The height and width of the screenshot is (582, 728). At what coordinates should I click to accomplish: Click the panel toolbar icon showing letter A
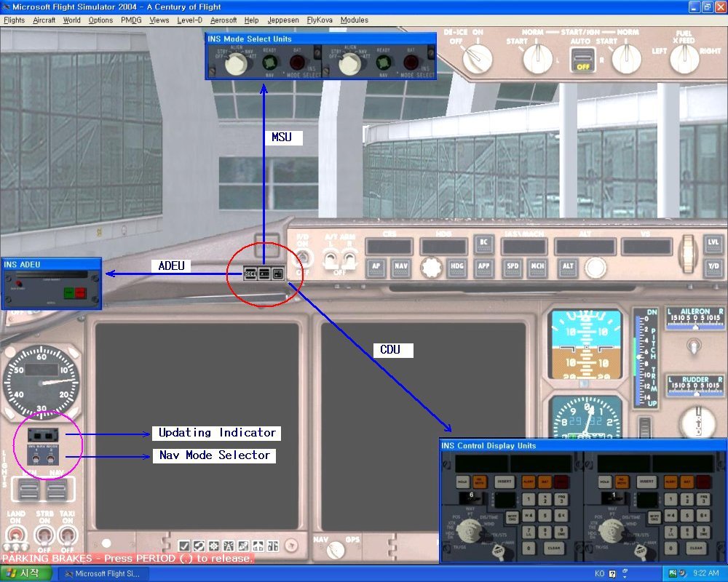[229, 546]
